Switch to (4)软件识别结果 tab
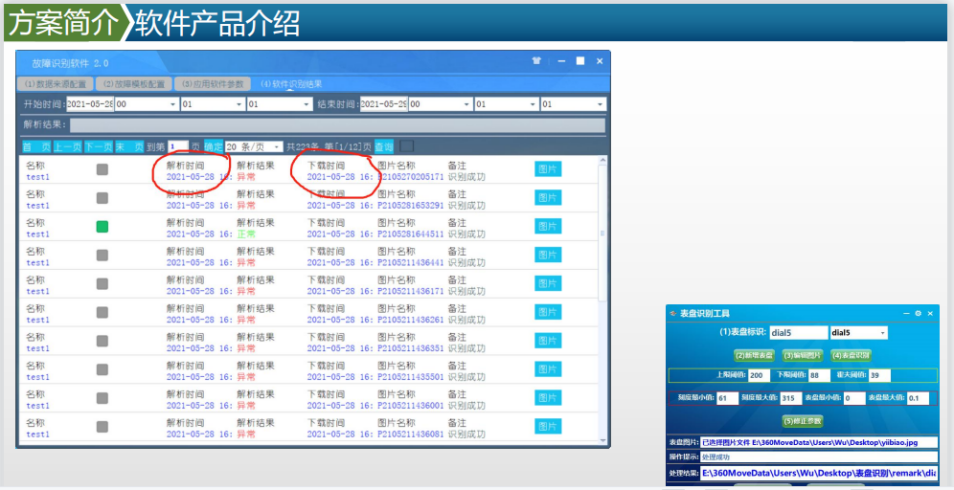 point(291,84)
